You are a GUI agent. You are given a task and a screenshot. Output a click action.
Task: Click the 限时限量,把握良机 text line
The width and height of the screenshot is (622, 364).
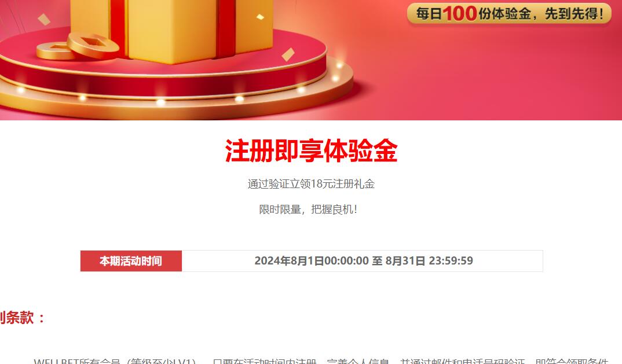(x=308, y=209)
